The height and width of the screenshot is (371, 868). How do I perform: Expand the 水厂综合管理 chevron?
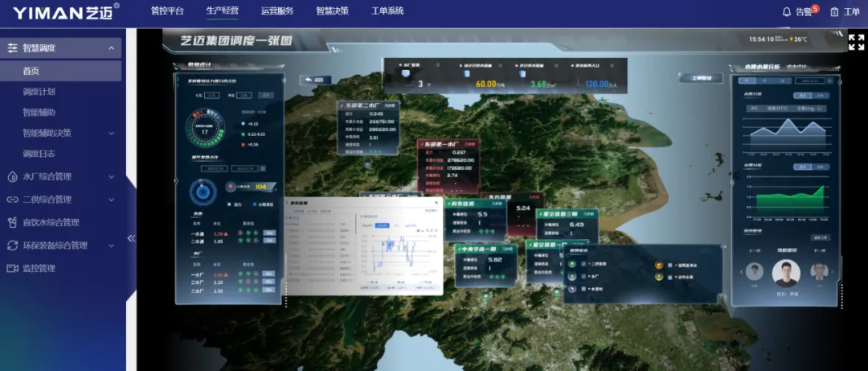click(111, 176)
